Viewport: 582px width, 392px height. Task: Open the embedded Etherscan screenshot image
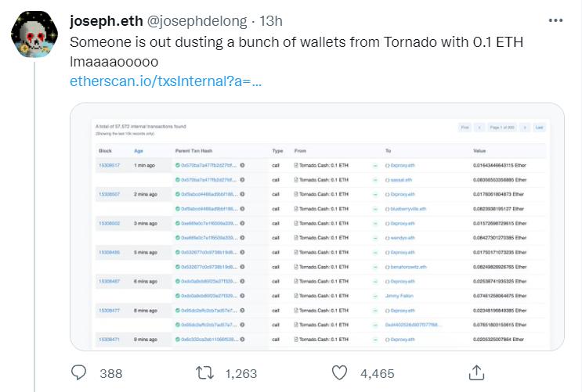(x=317, y=227)
